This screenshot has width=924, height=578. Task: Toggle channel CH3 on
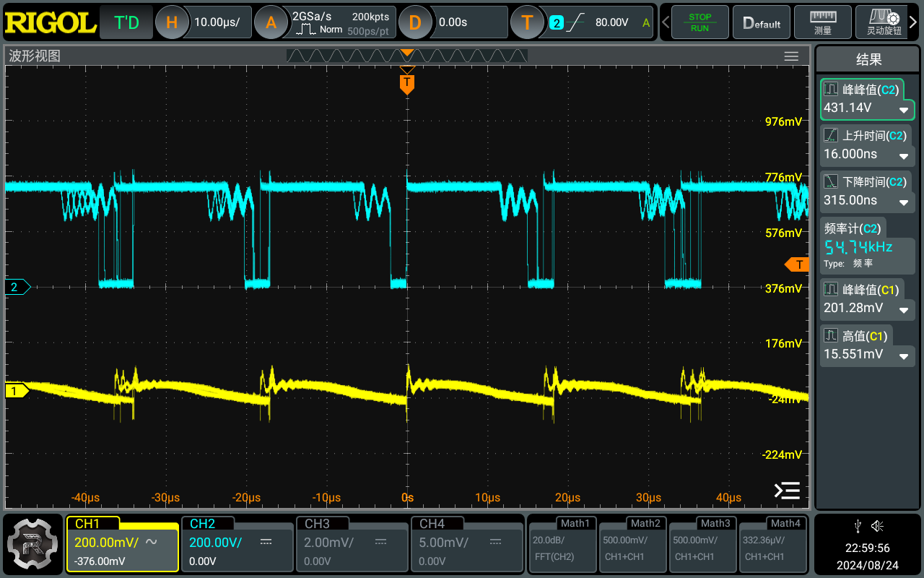tap(352, 543)
